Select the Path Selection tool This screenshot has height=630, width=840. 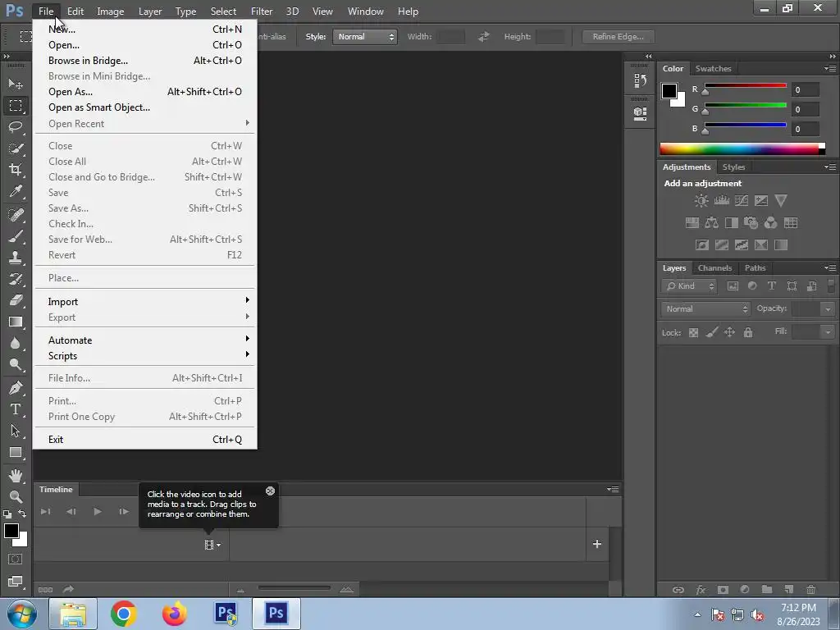pos(16,431)
